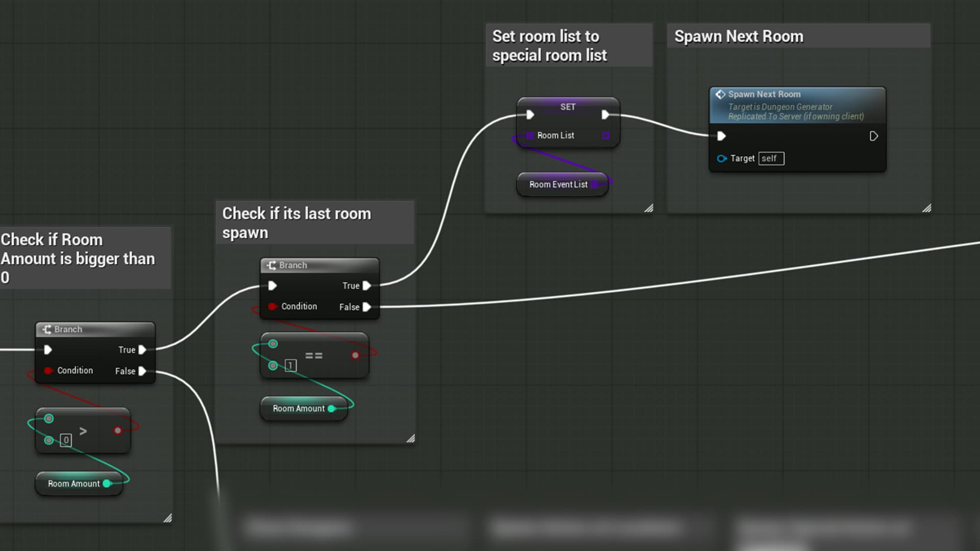The image size is (980, 551).
Task: Select the Room Amount variable node under >
Action: 79,484
